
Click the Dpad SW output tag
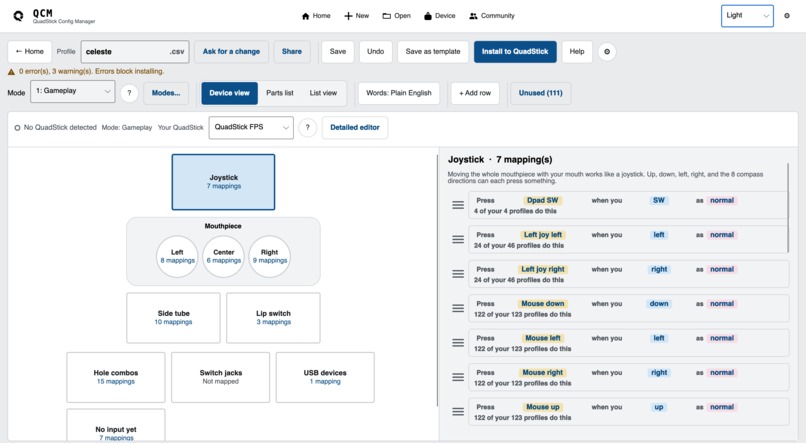(542, 200)
